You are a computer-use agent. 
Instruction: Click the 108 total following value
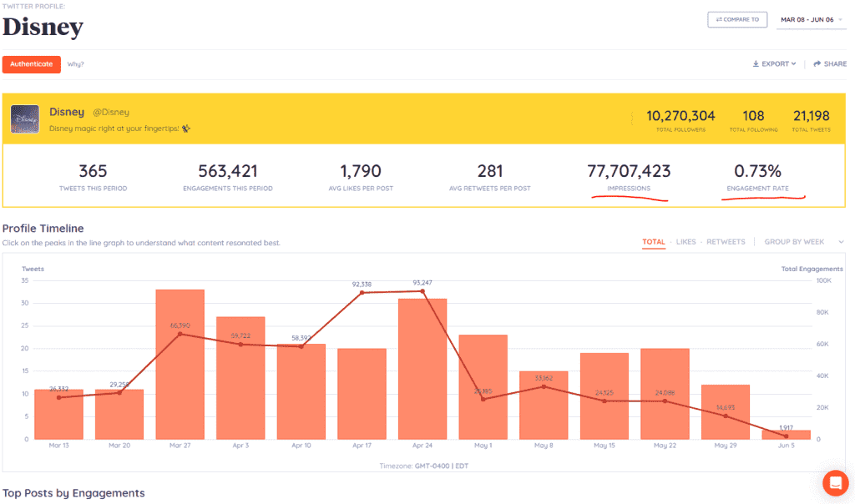(x=754, y=116)
